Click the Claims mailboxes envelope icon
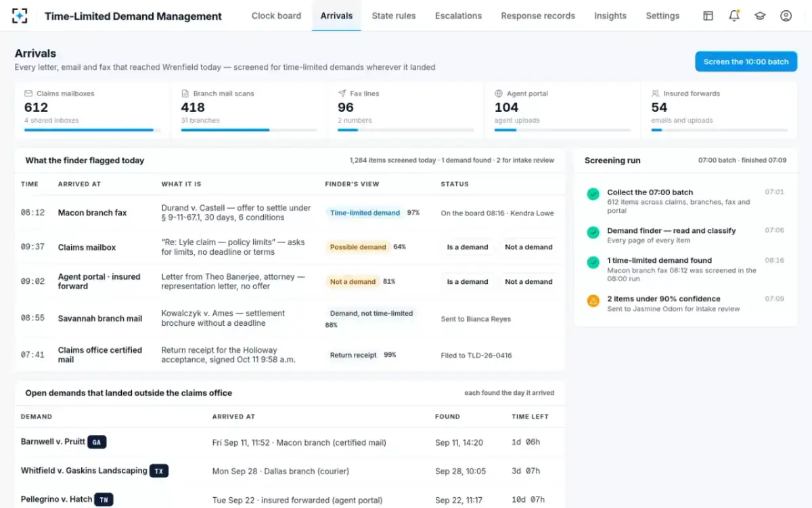The image size is (812, 508). (x=28, y=93)
